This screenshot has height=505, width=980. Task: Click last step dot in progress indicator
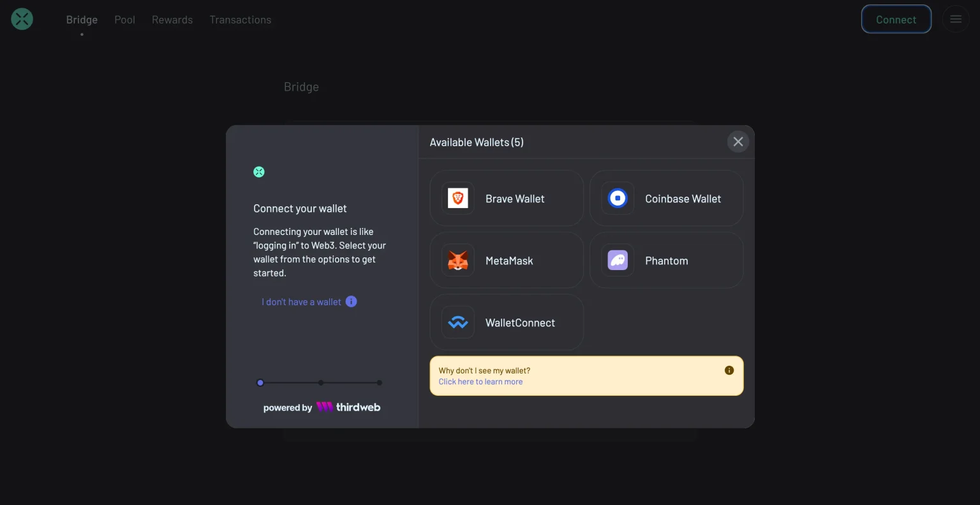[x=380, y=383]
